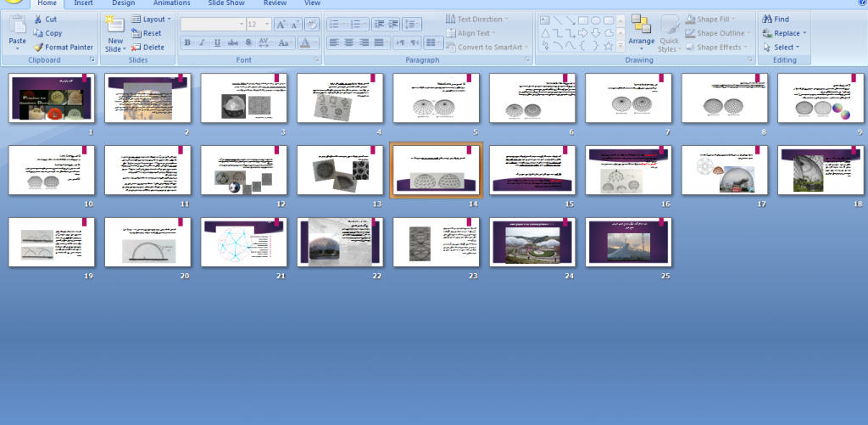Click the New Slide icon
Screen dimensions: 868x425
115,26
